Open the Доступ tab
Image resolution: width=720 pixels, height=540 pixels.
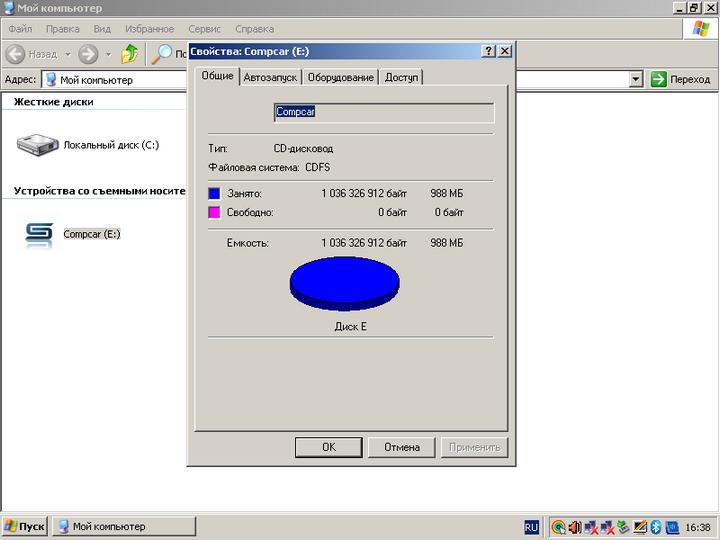pos(401,78)
